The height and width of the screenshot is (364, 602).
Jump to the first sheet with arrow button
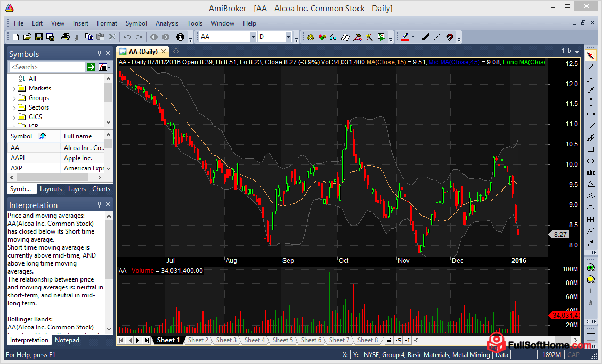pyautogui.click(x=121, y=340)
